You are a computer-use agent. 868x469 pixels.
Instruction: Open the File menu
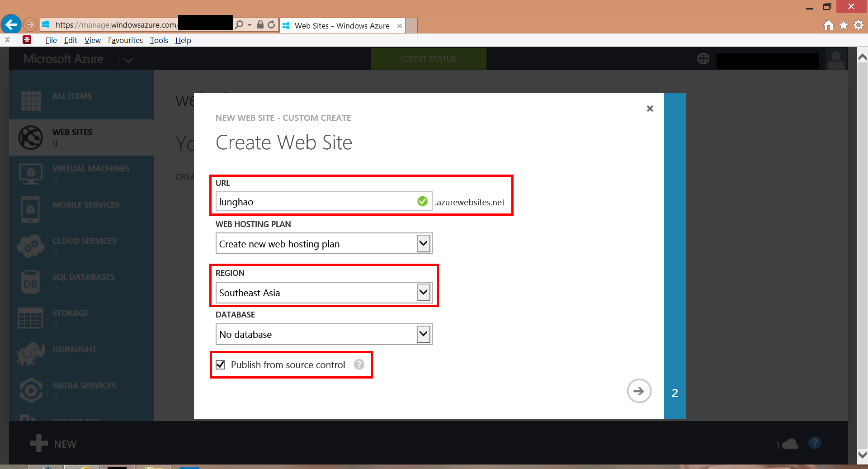coord(51,40)
